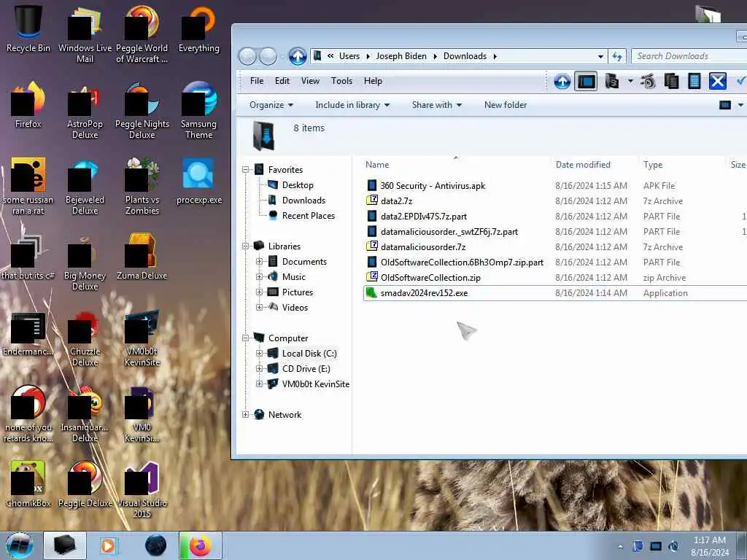This screenshot has height=560, width=747.
Task: Sort files by the Name column header
Action: click(x=377, y=165)
